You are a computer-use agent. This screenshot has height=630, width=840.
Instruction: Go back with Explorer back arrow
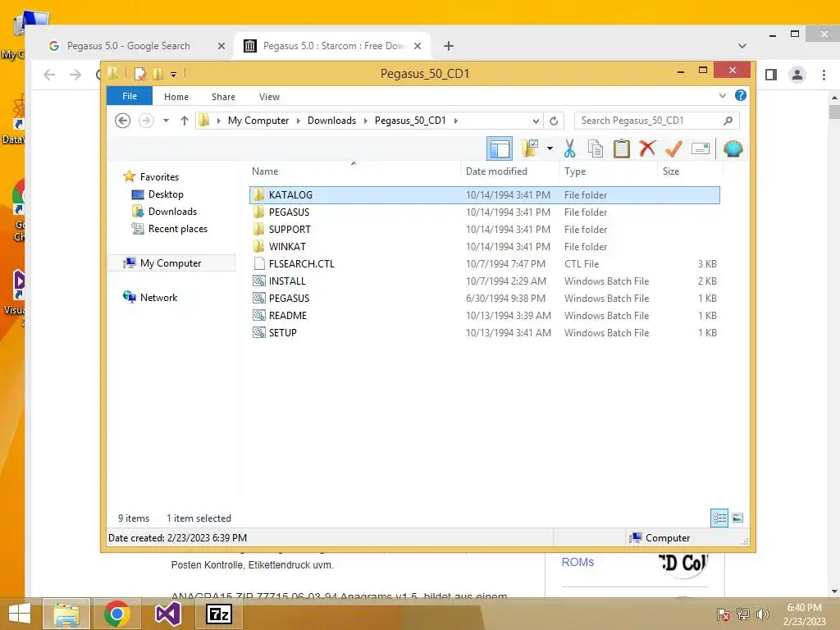123,121
